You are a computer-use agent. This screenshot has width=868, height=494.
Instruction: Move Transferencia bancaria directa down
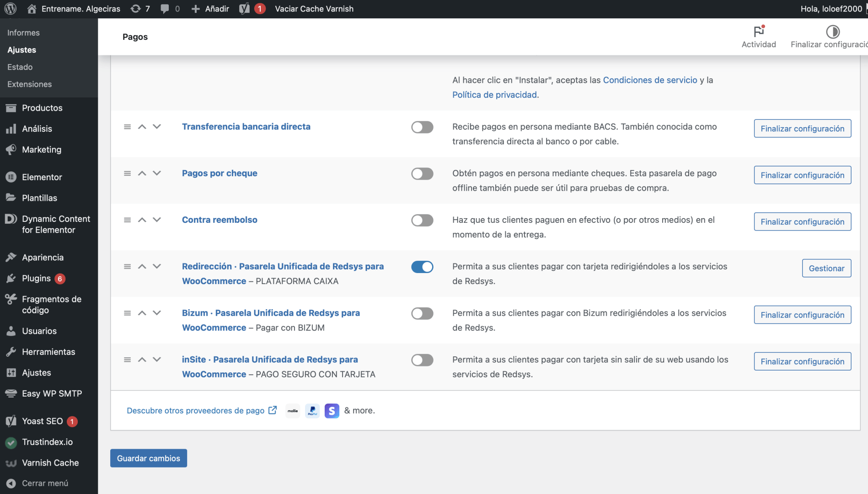pos(157,127)
